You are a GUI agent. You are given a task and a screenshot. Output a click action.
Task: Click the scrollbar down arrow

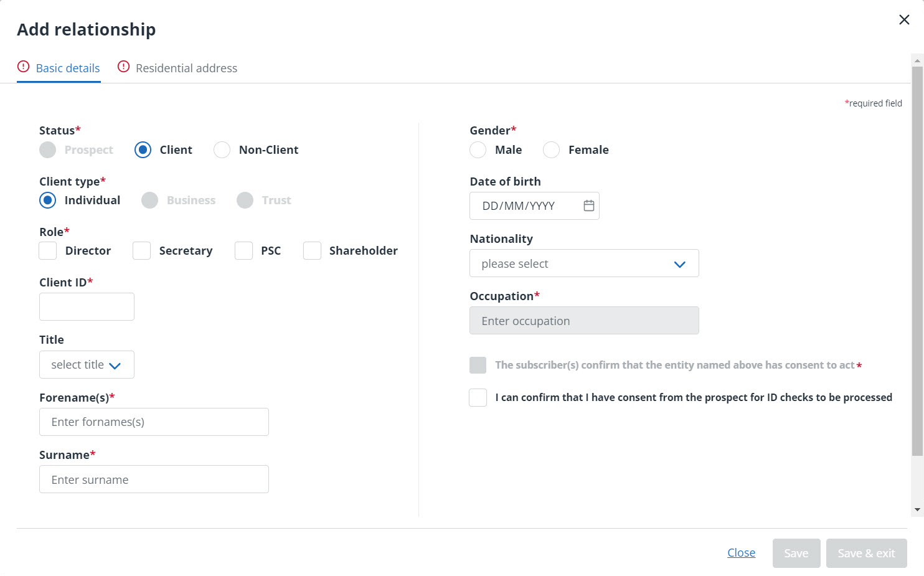[x=917, y=509]
